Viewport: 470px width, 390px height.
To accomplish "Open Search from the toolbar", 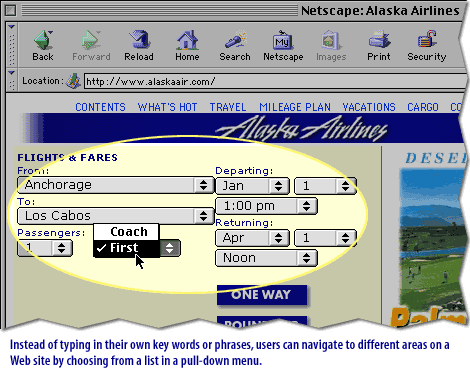I will tap(235, 45).
